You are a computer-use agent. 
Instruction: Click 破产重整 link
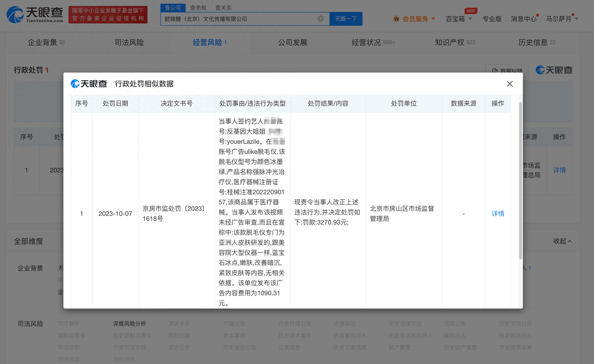400,347
